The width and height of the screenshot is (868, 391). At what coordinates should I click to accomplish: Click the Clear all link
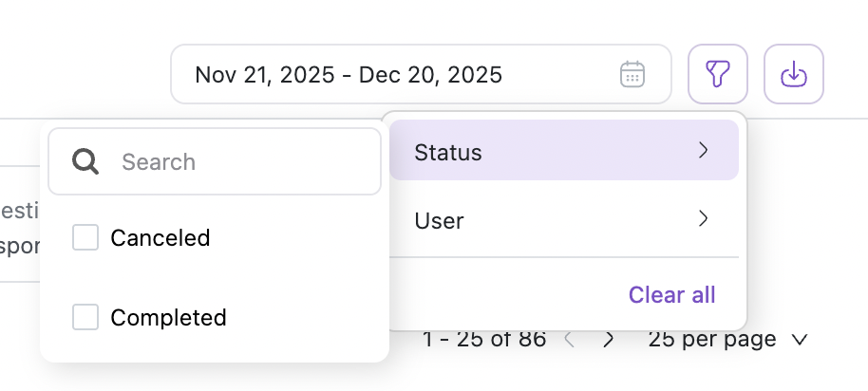[671, 294]
